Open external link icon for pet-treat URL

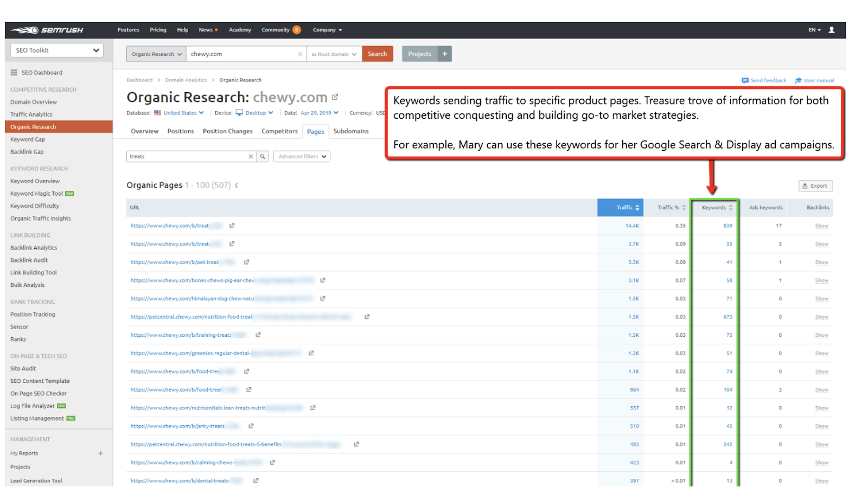tap(246, 262)
